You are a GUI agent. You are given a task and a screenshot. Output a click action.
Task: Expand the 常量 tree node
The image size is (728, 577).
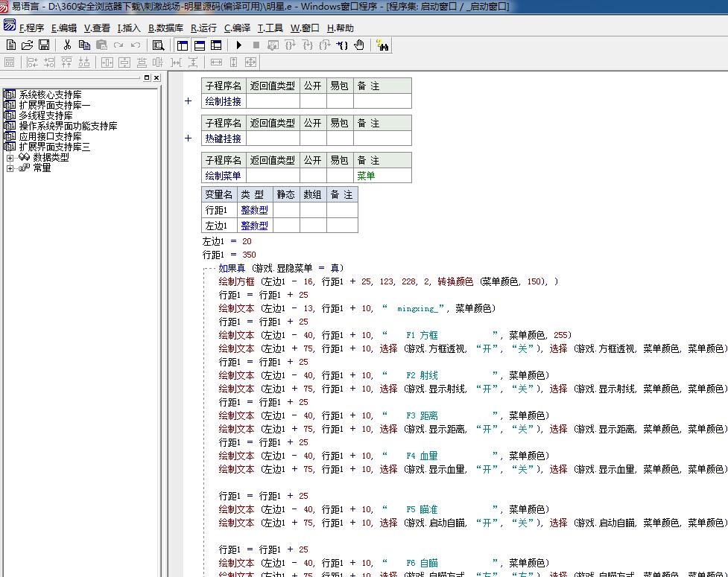(x=10, y=168)
